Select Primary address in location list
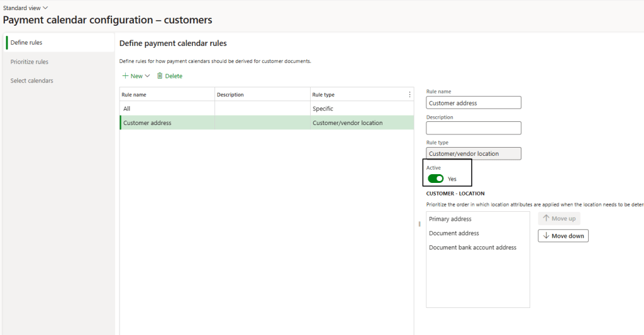This screenshot has height=335, width=644. (x=450, y=219)
